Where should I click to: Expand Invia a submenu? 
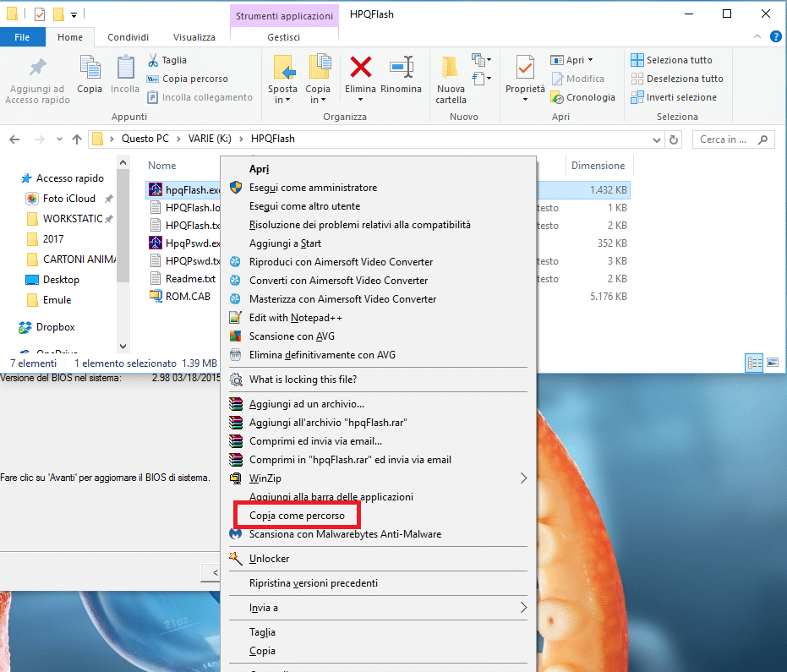[x=523, y=608]
